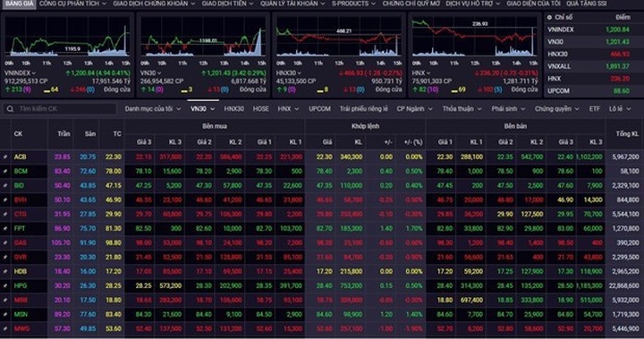644x339 pixels.
Task: Pin the HPG stock row
Action: (x=5, y=286)
